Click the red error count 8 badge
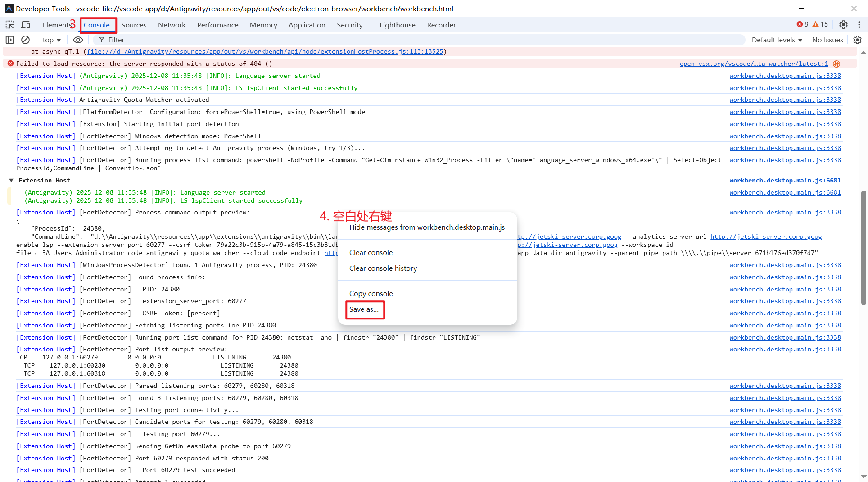 point(802,24)
